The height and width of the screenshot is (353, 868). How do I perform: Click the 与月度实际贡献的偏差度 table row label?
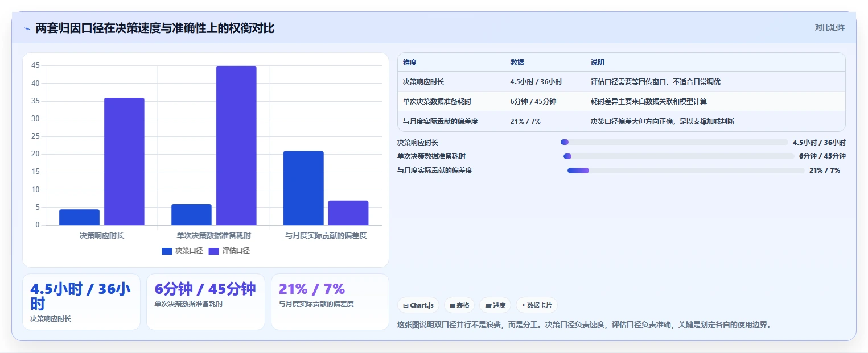(x=441, y=121)
